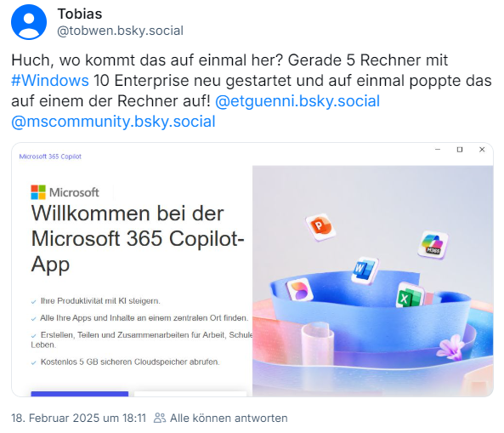
Task: Open the #Windows hashtag link
Action: 50,81
